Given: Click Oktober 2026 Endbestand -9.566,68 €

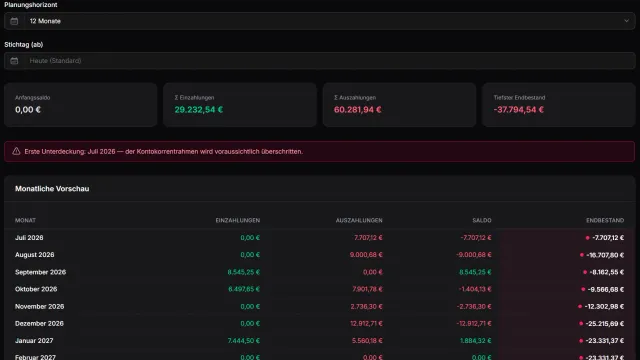Looking at the screenshot, I should coord(606,289).
